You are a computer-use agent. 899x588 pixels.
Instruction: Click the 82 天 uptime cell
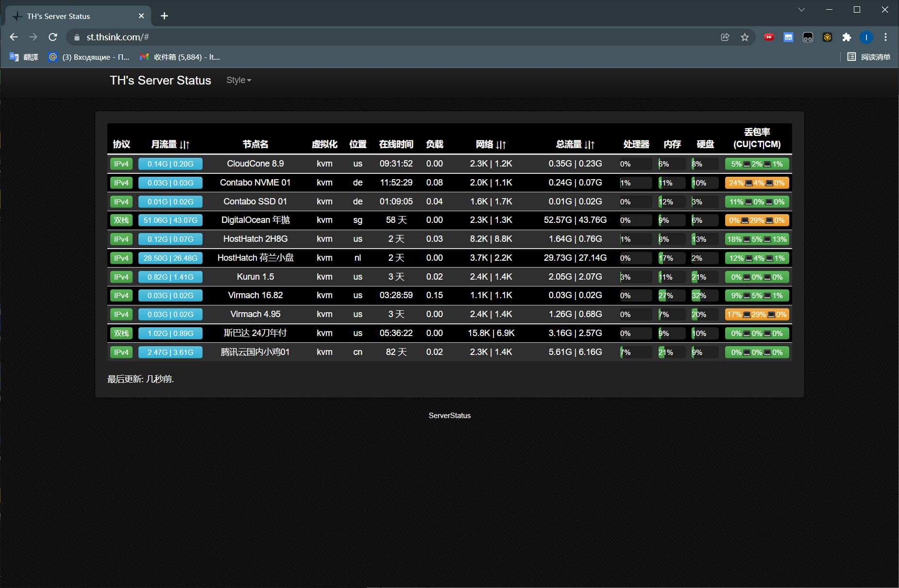396,352
